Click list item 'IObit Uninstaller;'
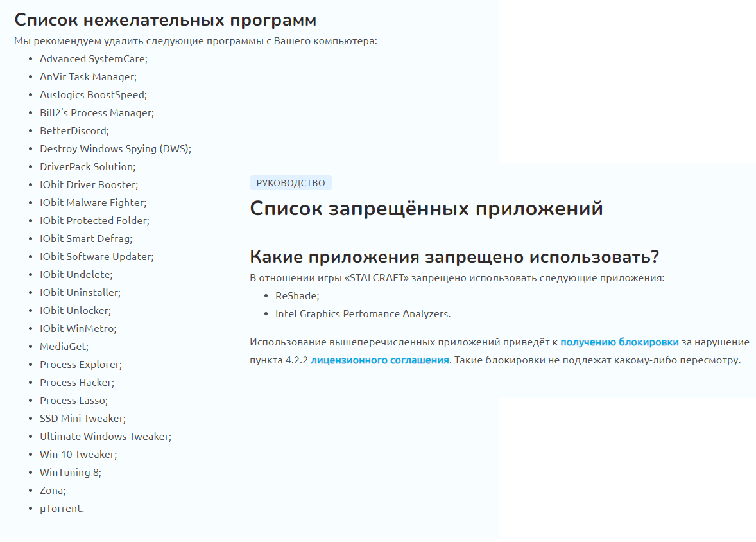 pos(80,292)
